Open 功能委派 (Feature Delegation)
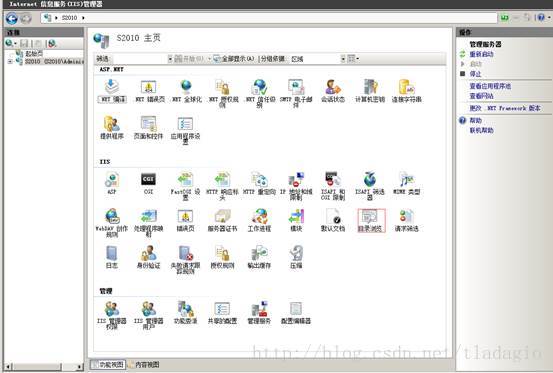The width and height of the screenshot is (553, 373). coord(186,313)
